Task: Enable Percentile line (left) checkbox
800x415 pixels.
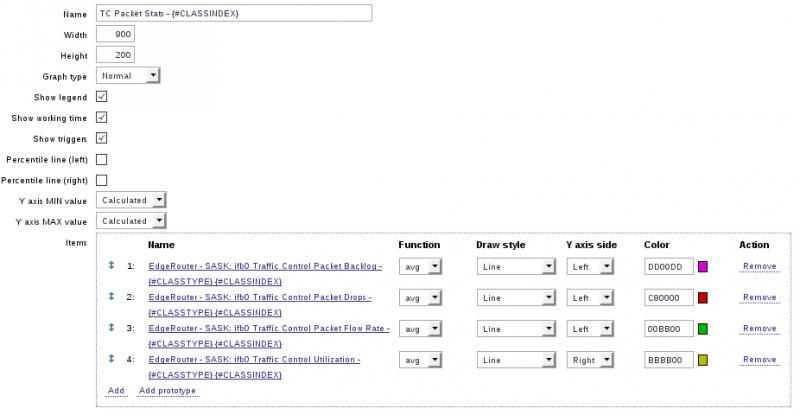Action: coord(102,159)
